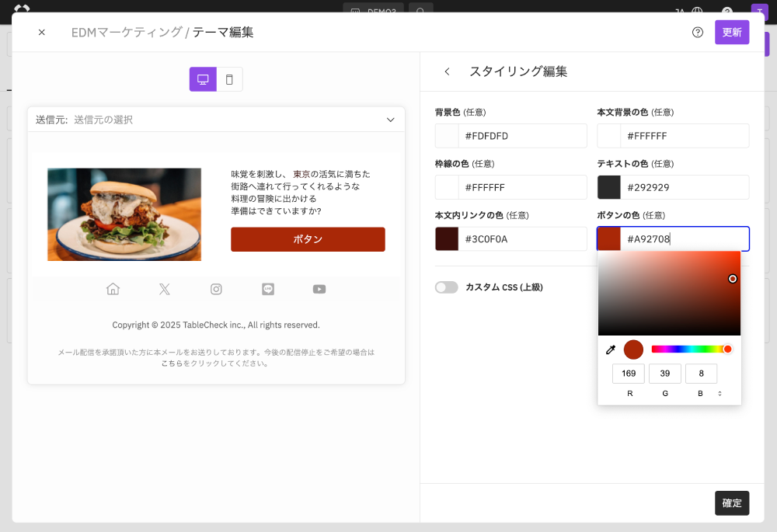Click the X social icon in footer
This screenshot has width=777, height=532.
pos(165,289)
